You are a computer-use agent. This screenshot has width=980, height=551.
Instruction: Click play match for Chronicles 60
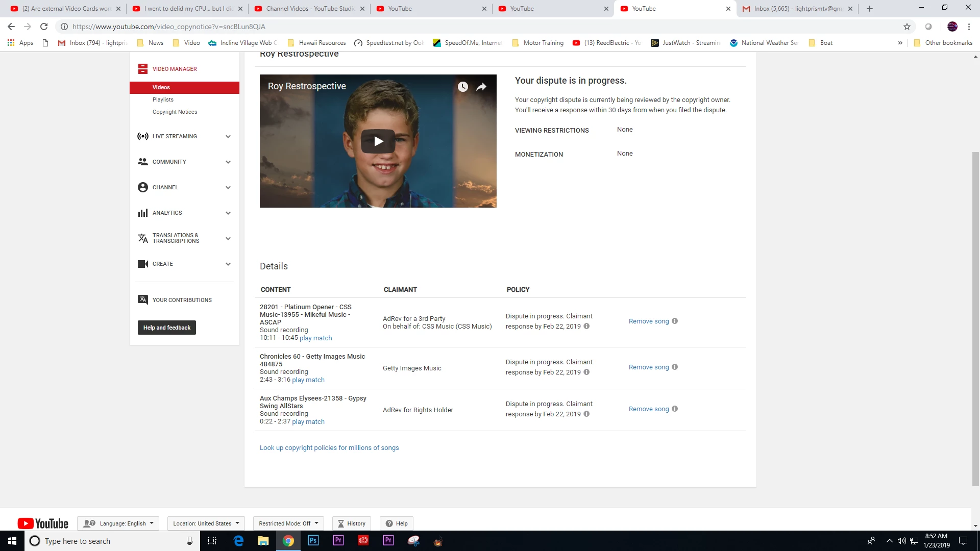click(x=308, y=380)
